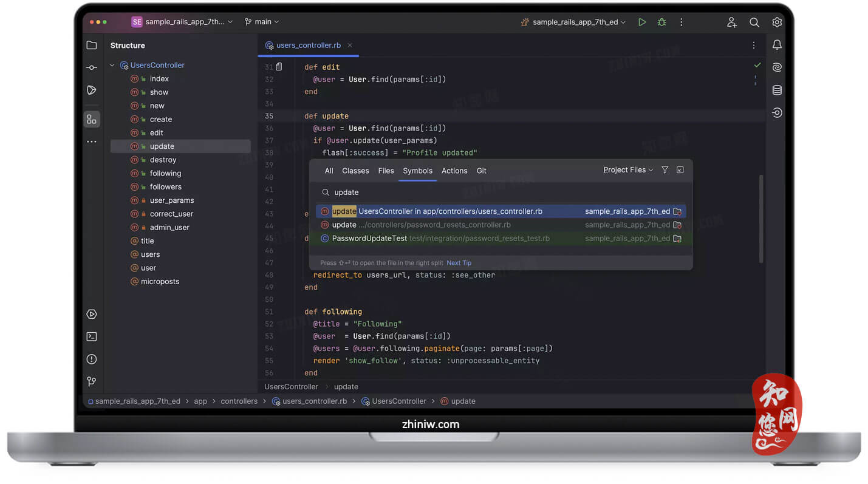This screenshot has height=484, width=868.
Task: Select microposts variable in Structure
Action: point(160,281)
